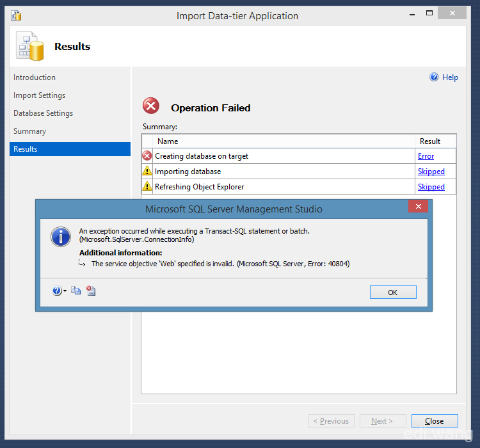Click the disabled Next button
This screenshot has height=448, width=480.
coord(383,421)
